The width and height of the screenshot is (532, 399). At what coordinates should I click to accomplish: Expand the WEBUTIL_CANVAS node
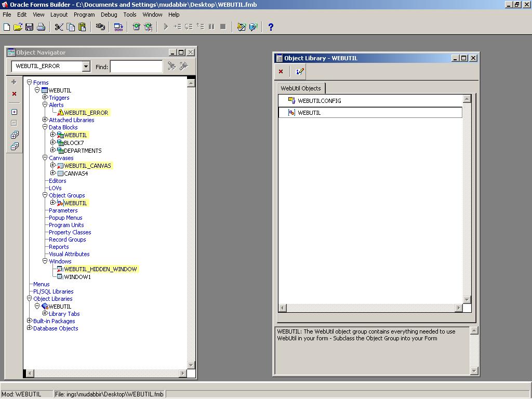[52, 165]
